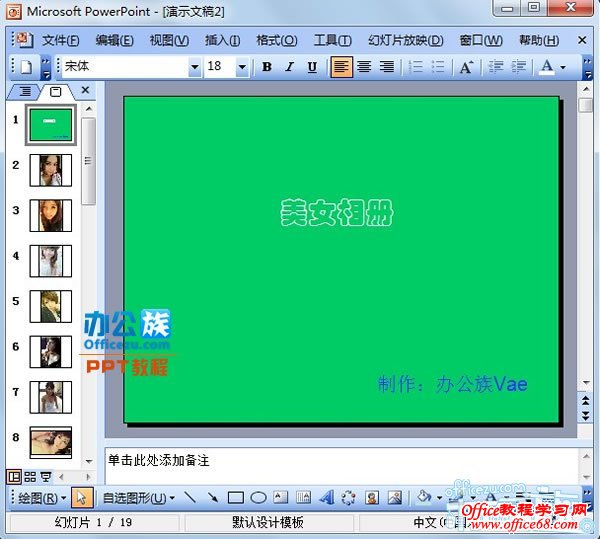Open the 幻灯片放映(D) menu
Viewport: 600px width, 539px height.
pos(406,40)
